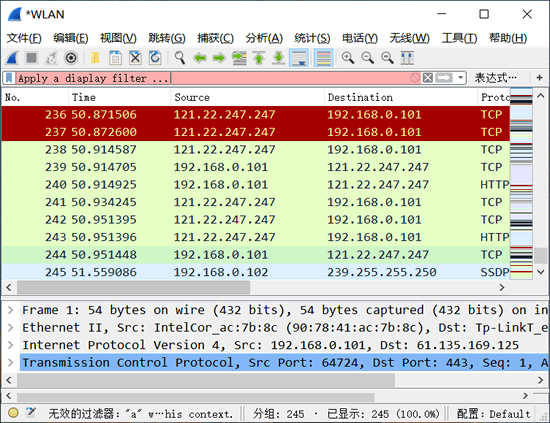550x423 pixels.
Task: Click 分组: 245 packet count status
Action: tap(279, 414)
